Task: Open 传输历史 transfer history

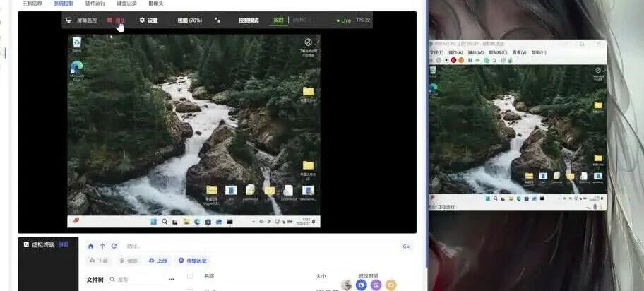Action: (193, 261)
